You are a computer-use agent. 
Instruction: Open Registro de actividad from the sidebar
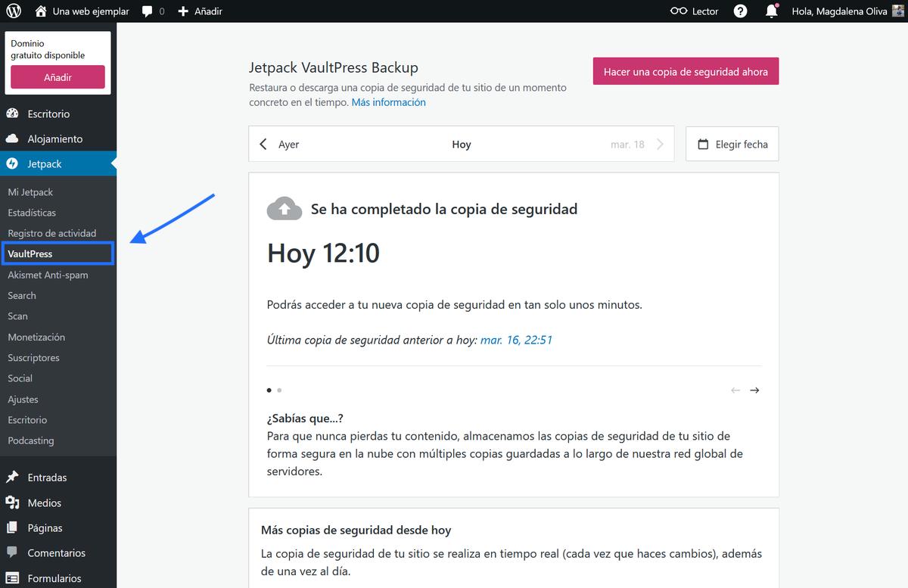pos(51,233)
